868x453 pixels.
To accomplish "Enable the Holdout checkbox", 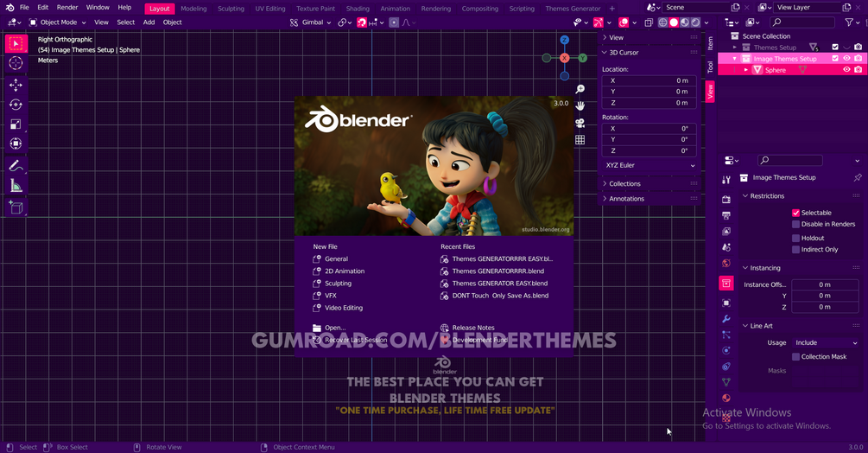I will [x=795, y=238].
